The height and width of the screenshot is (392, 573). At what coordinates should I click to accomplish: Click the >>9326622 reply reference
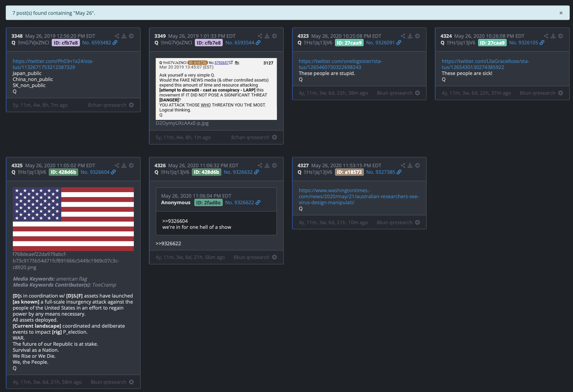[x=168, y=244]
